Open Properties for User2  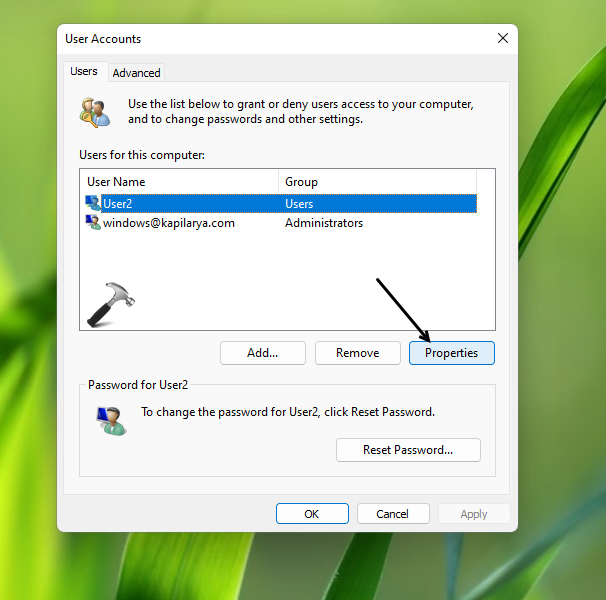coord(451,353)
